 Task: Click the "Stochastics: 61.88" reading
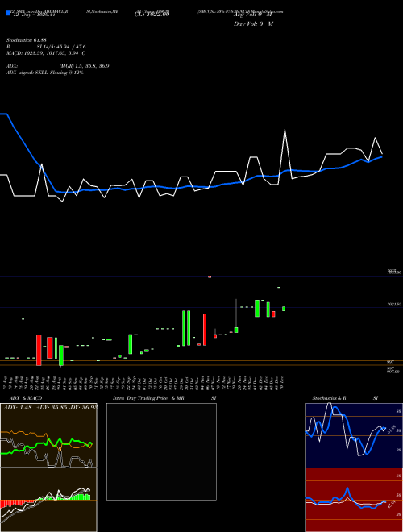point(26,40)
